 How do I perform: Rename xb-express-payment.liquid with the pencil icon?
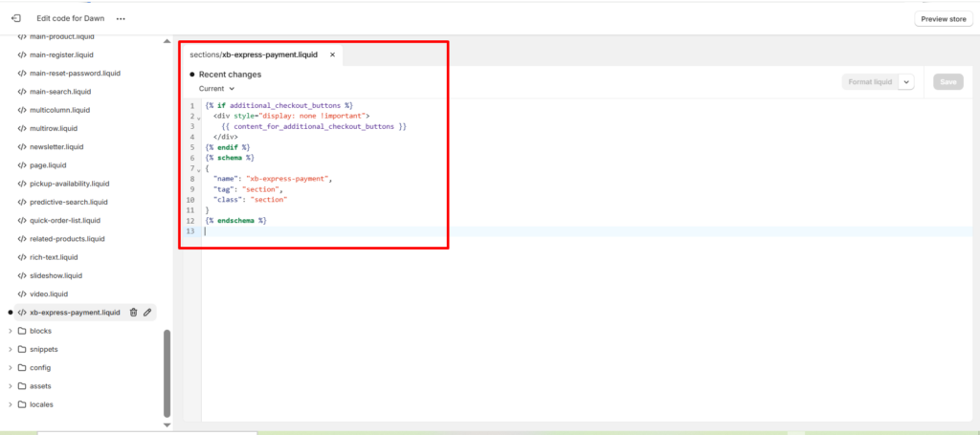point(147,313)
